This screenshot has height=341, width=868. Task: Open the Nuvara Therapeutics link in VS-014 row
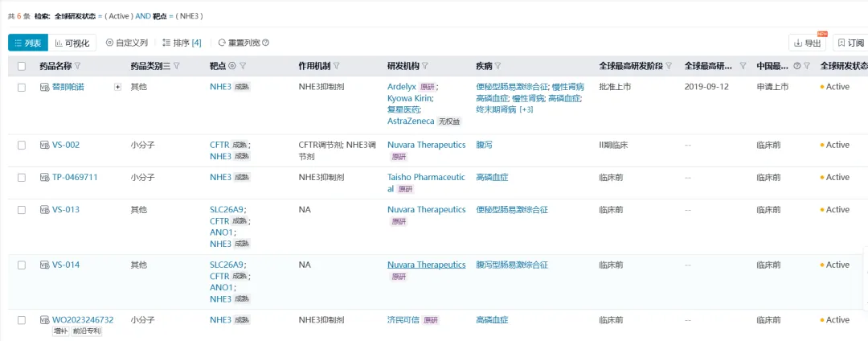pyautogui.click(x=426, y=265)
